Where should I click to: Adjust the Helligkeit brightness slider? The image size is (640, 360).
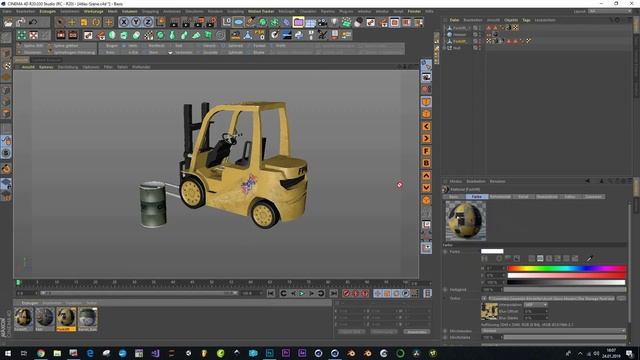565,290
